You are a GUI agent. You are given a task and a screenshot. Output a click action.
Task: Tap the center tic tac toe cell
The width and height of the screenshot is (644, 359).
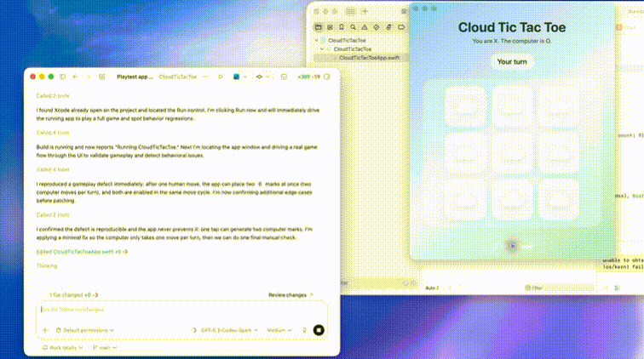(512, 153)
